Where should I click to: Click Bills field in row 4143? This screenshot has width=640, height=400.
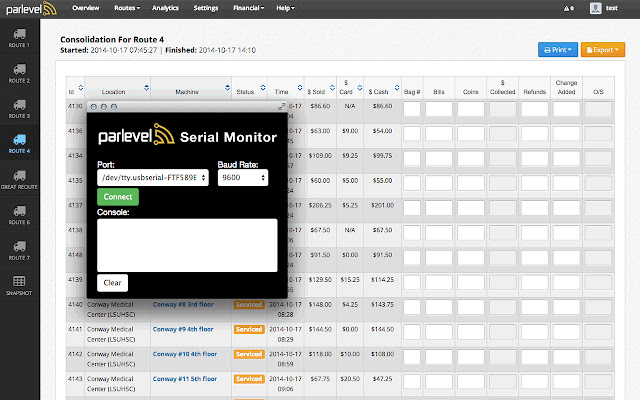[439, 382]
